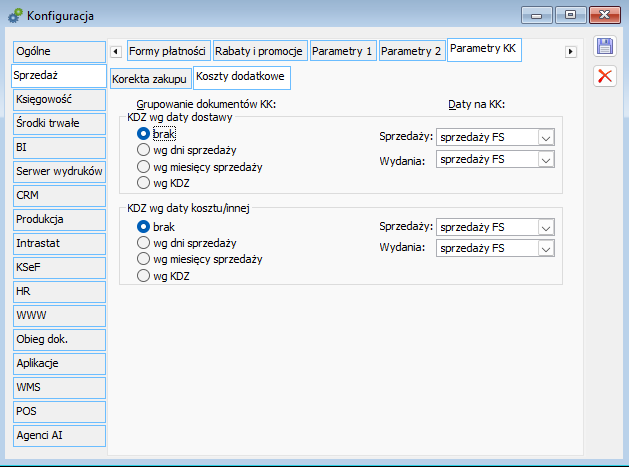
Task: Open the Serwer wydruków section
Action: point(59,171)
